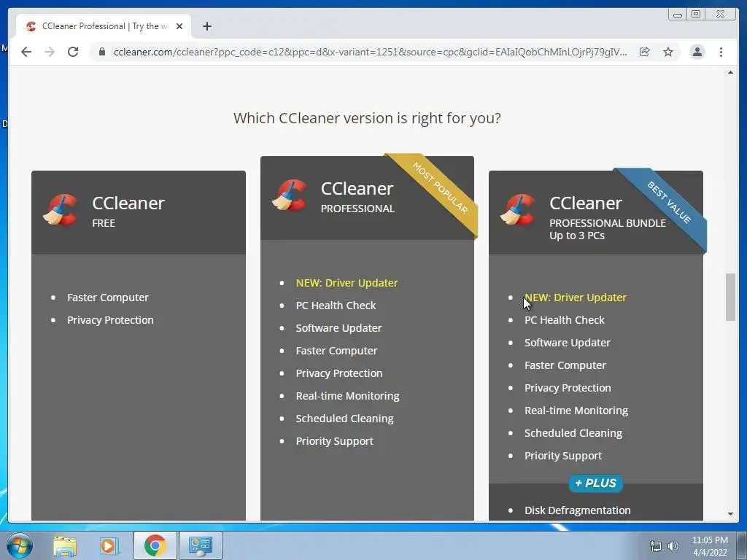Click the CCleaner Free logo icon
Image resolution: width=747 pixels, height=560 pixels.
[x=60, y=209]
